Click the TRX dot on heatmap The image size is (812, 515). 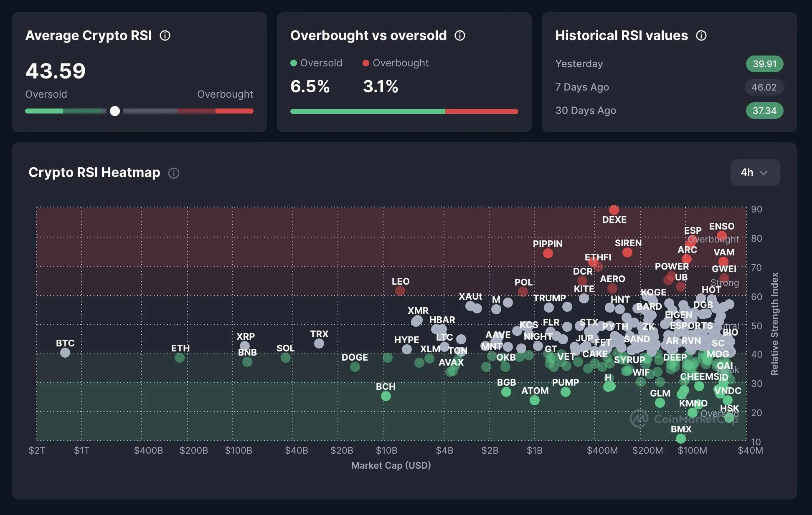[319, 343]
